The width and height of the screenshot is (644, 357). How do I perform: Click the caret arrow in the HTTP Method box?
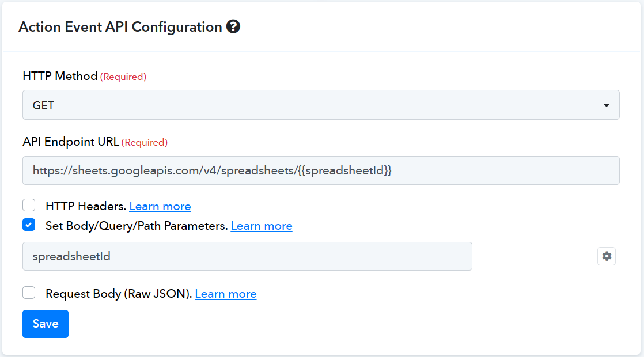[x=606, y=105]
